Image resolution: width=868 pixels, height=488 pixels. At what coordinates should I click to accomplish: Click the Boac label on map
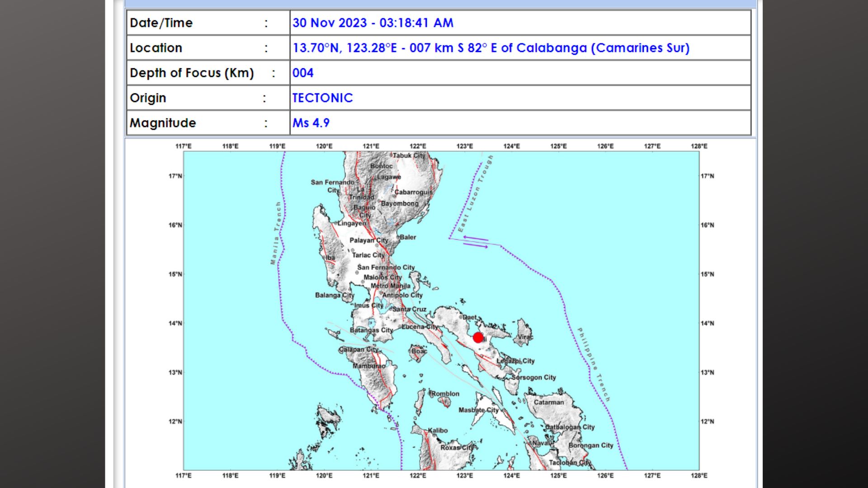point(420,351)
